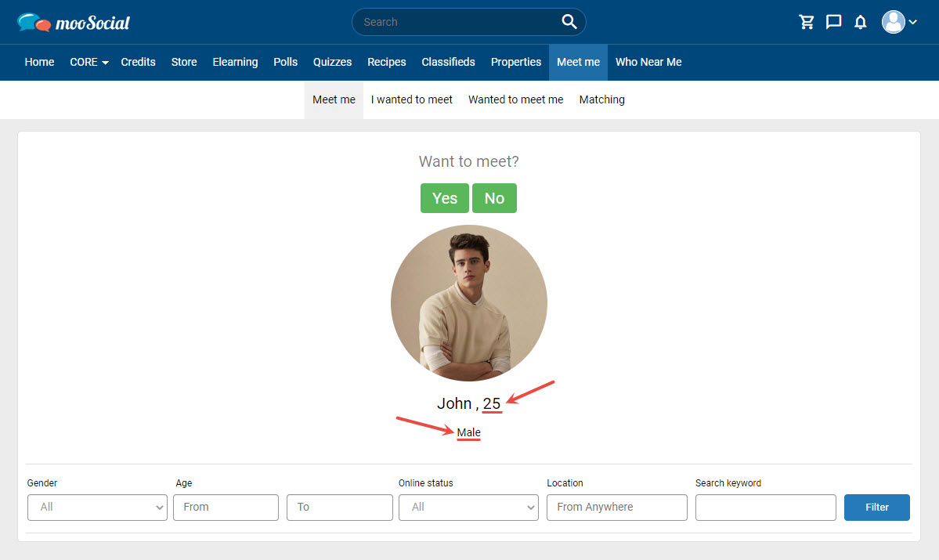
Task: Click the mooSocial logo
Action: [74, 22]
